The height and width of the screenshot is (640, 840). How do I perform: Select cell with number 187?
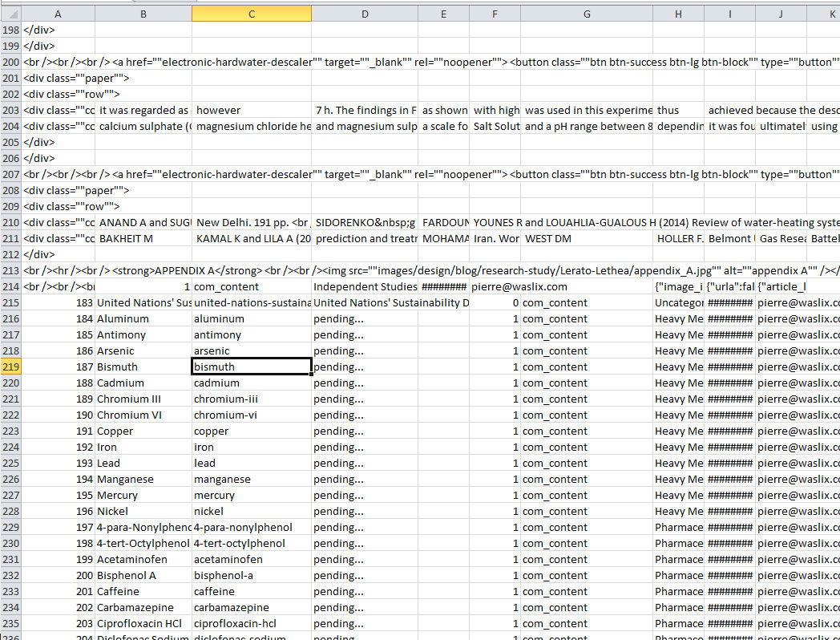pyautogui.click(x=58, y=367)
